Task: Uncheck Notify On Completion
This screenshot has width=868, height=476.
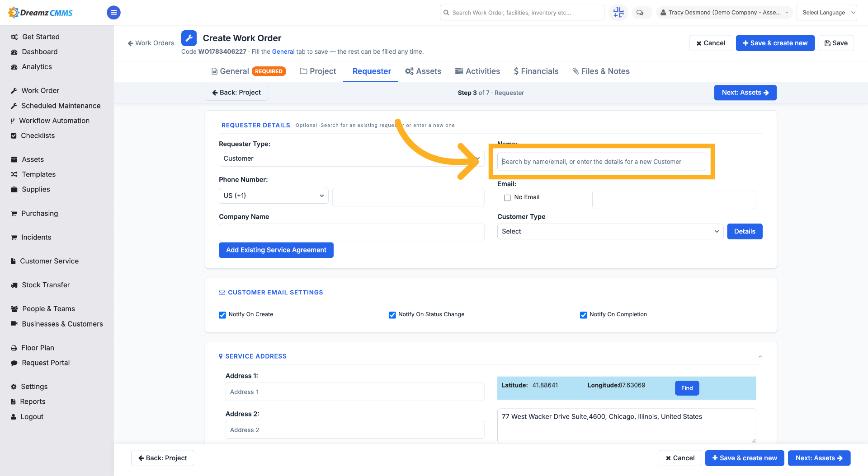Action: [584, 315]
